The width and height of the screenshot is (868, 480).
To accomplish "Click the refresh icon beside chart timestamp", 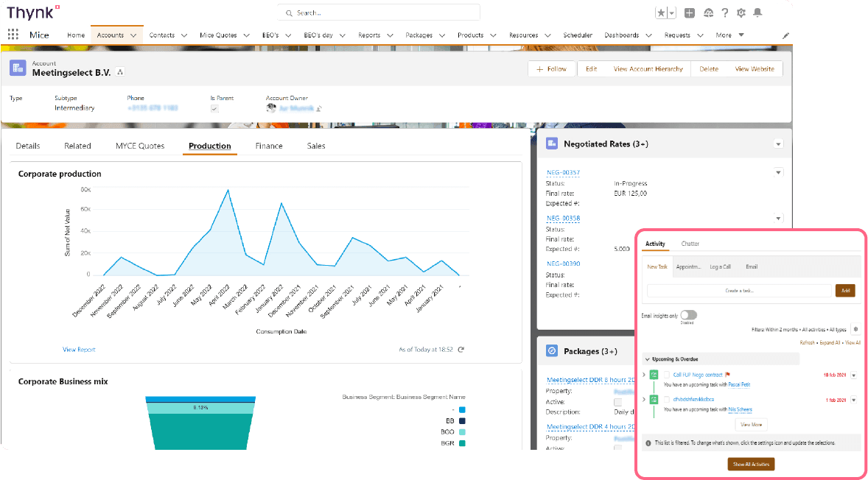I will pos(461,350).
